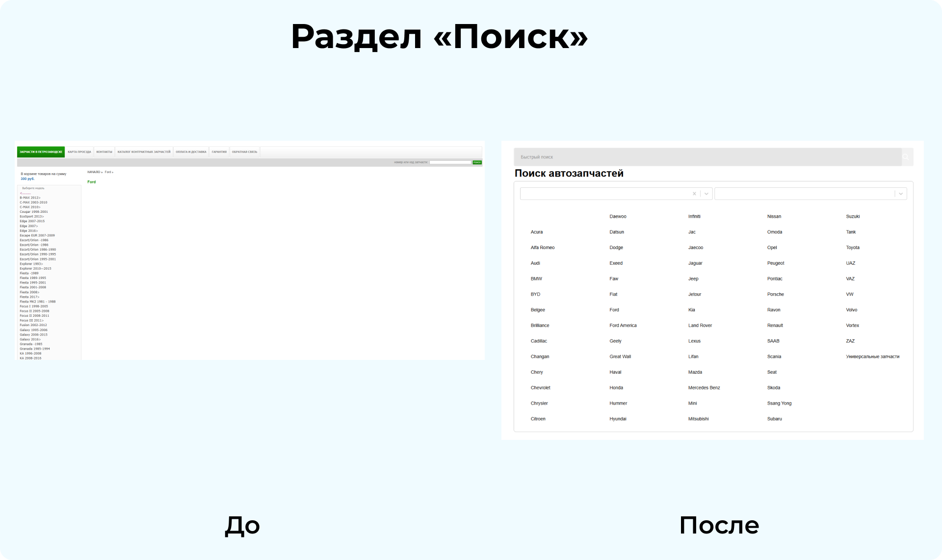Click the Начало breadcrumb link
This screenshot has height=560, width=942.
click(x=94, y=172)
